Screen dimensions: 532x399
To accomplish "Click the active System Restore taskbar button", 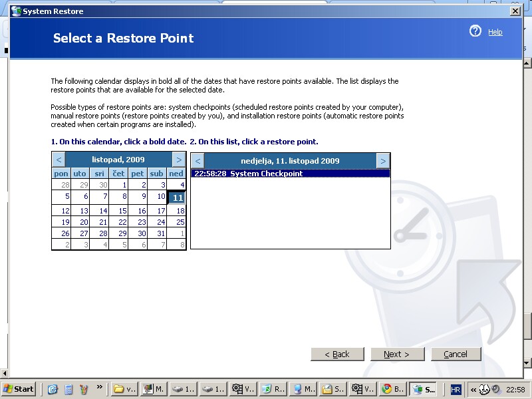I will [423, 389].
